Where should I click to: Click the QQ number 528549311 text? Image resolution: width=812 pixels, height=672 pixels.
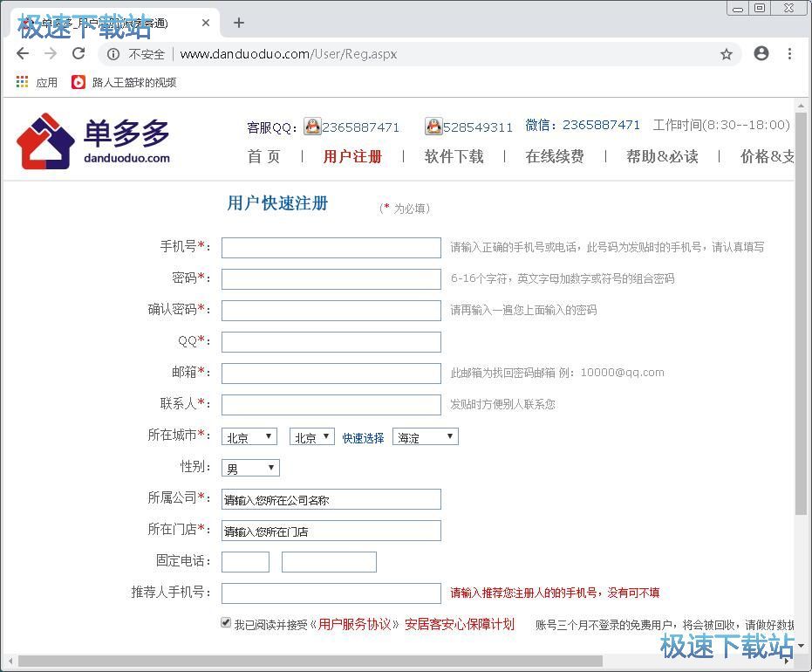(477, 127)
